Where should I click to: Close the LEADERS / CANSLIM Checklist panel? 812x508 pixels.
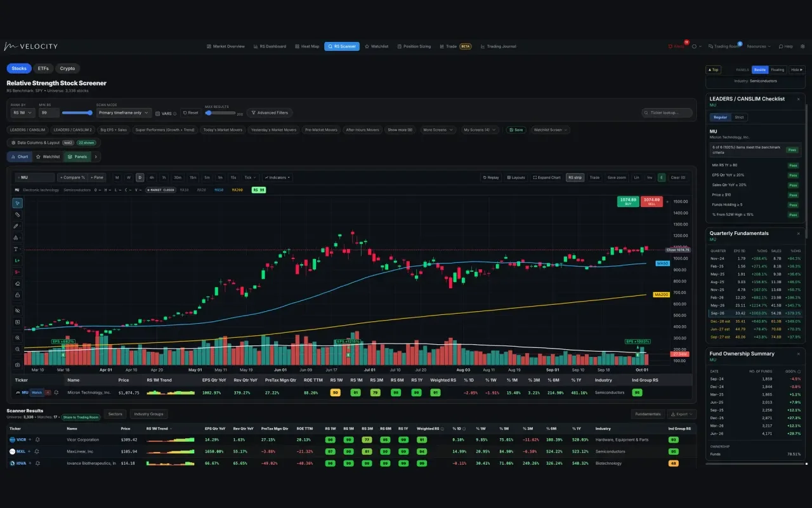[799, 98]
